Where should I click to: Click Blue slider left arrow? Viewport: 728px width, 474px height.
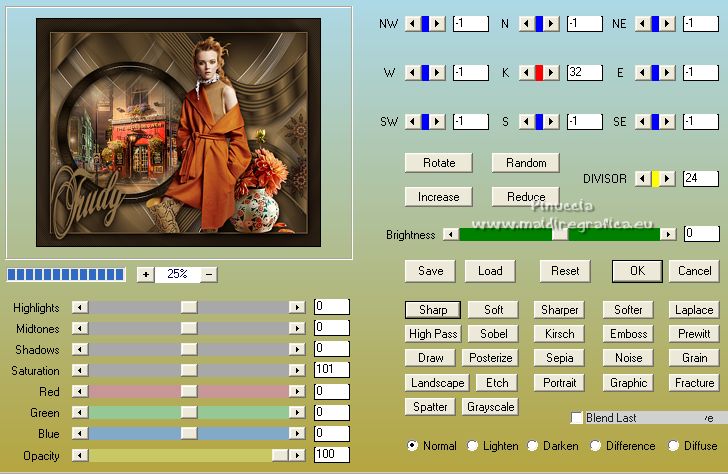click(x=80, y=434)
